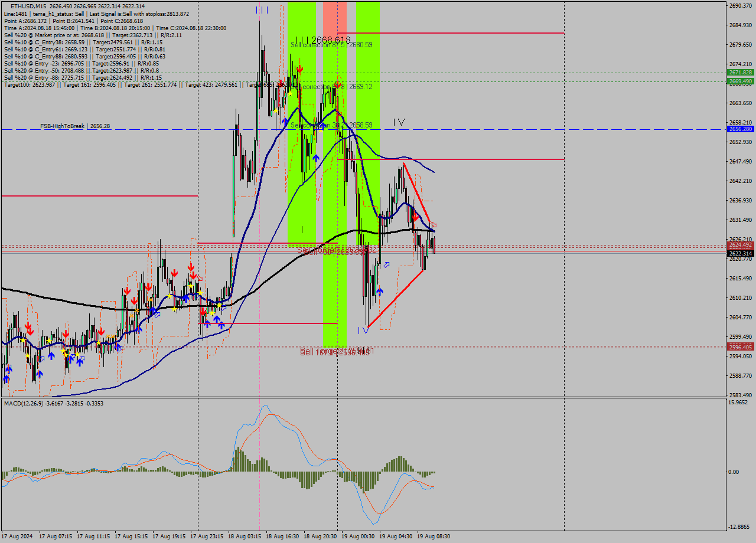Image resolution: width=756 pixels, height=543 pixels.
Task: Click the 'Sell %20 @ Entry -88: 2725.715' line
Action: point(83,77)
